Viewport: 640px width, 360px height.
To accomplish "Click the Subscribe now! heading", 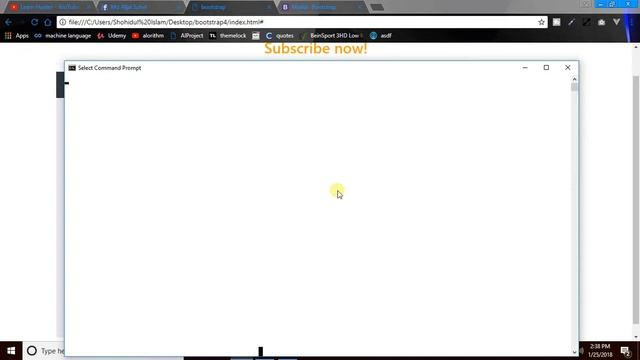I will click(316, 49).
